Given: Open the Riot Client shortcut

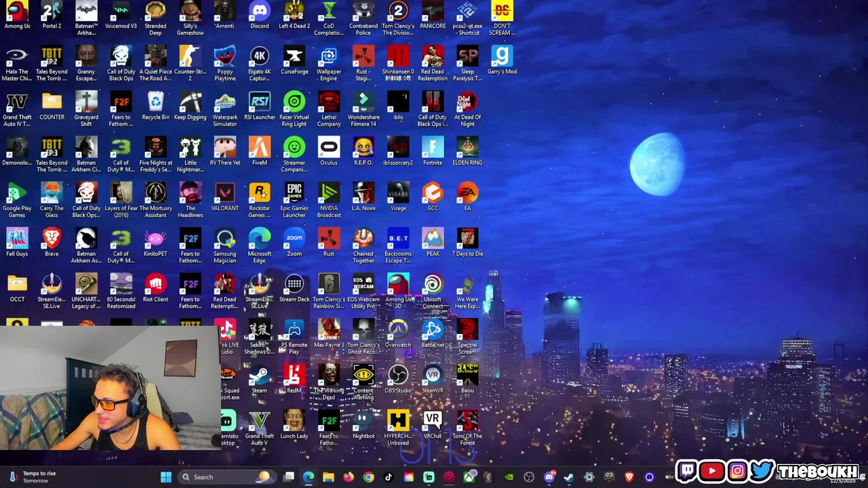Looking at the screenshot, I should [155, 288].
